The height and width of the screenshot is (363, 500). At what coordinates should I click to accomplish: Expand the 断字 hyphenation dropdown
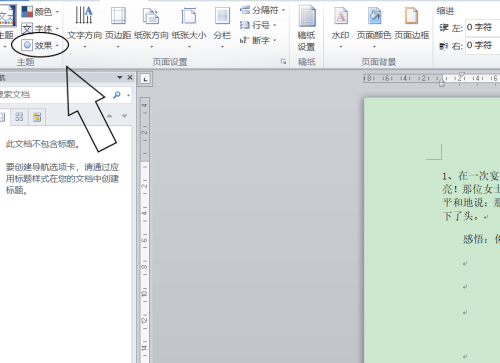point(258,40)
